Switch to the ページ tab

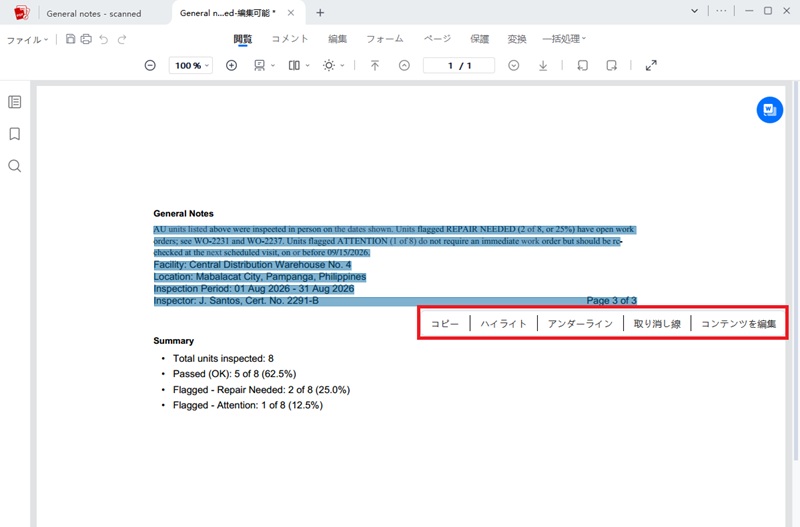pyautogui.click(x=437, y=39)
